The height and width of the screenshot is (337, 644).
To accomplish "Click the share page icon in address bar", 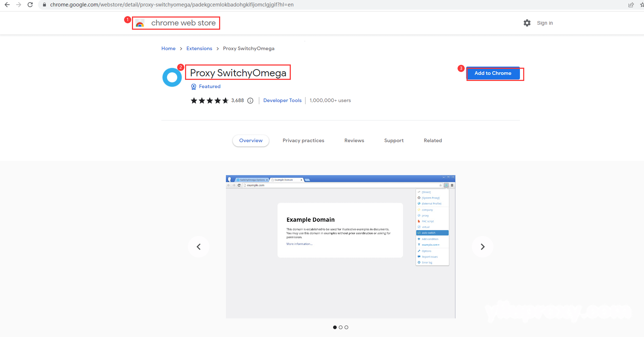I will coord(631,5).
